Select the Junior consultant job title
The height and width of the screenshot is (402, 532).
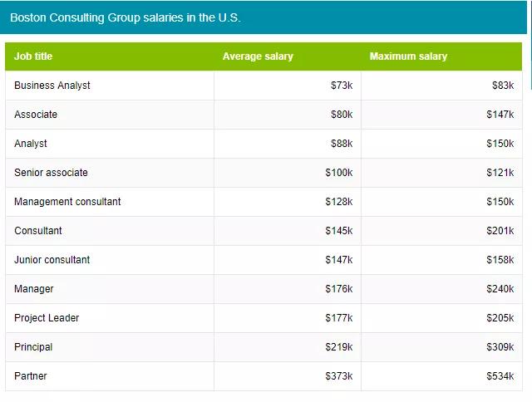52,260
